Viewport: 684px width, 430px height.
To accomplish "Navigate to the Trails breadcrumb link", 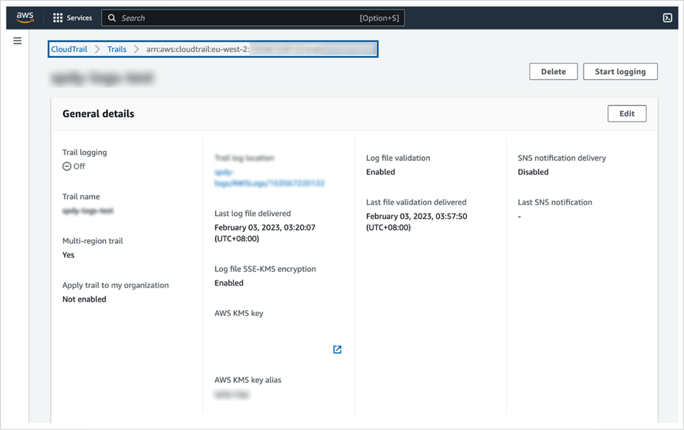I will (x=117, y=49).
